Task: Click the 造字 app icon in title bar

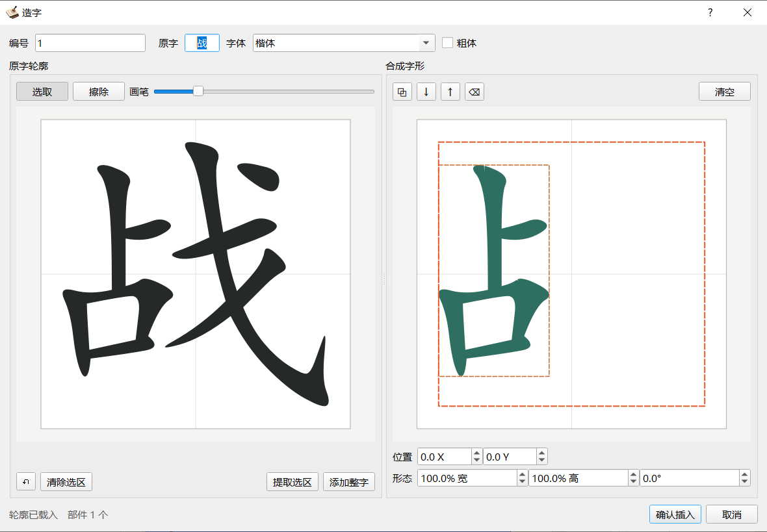Action: click(12, 13)
